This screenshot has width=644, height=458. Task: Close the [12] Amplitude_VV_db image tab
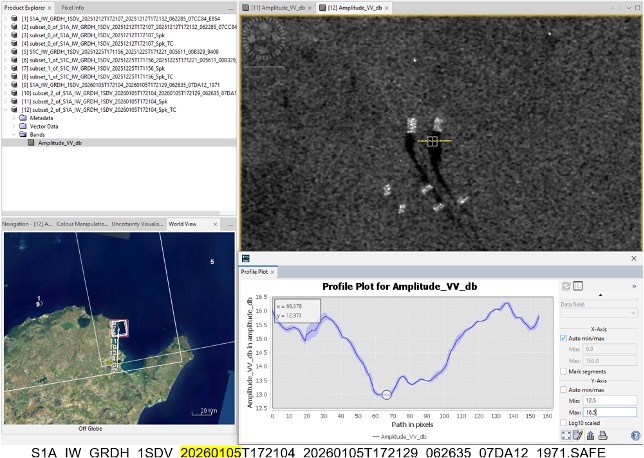click(386, 8)
